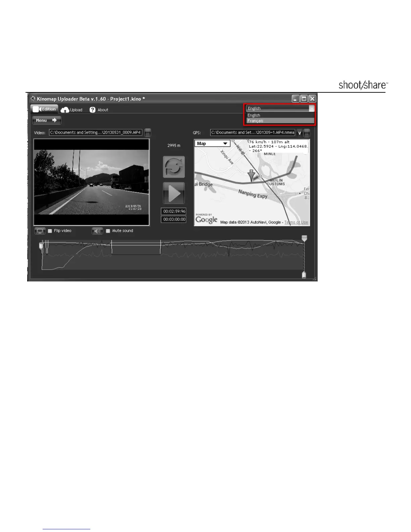Image resolution: width=411 pixels, height=532 pixels.
Task: Open the Terms of Use map link
Action: pos(296,222)
